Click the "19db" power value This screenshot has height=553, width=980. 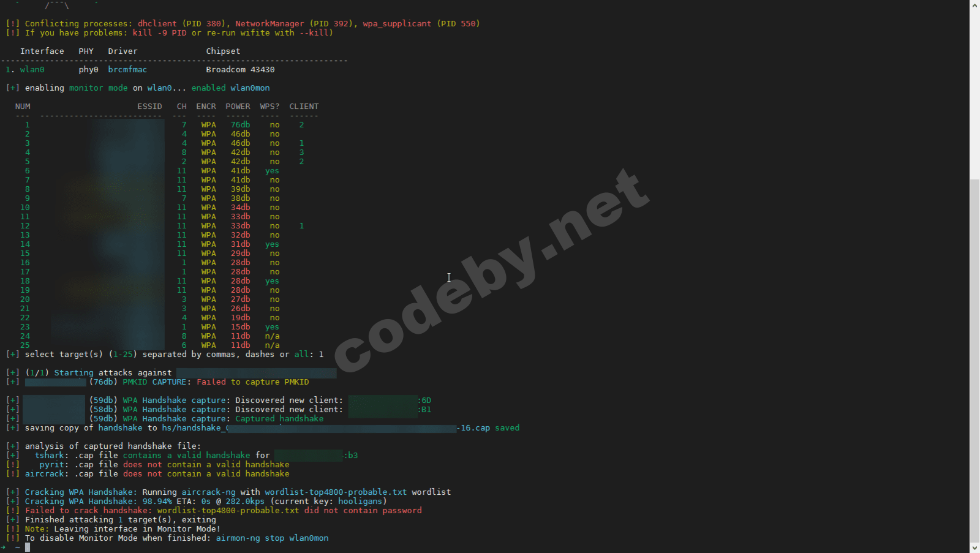241,318
